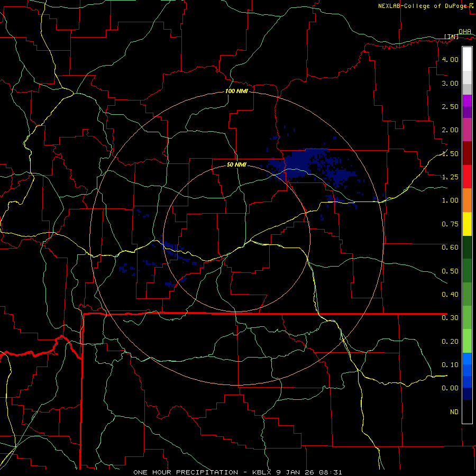This screenshot has width=476, height=476.
Task: Click the 0.10 legend value
Action: tap(450, 364)
